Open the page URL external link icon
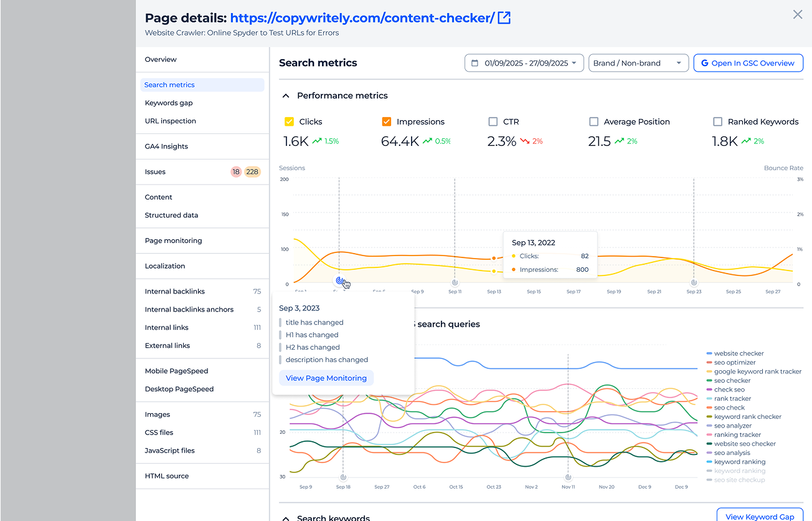812x521 pixels. point(504,18)
